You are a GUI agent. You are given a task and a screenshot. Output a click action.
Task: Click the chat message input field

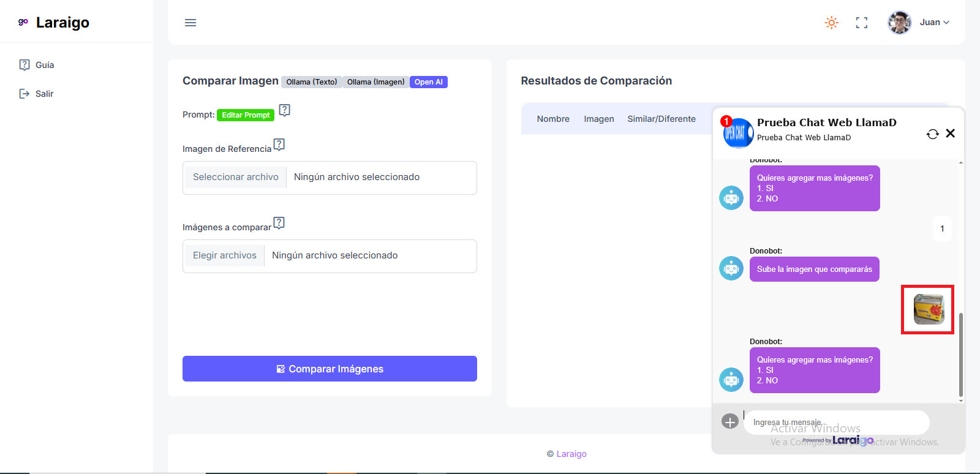pyautogui.click(x=836, y=422)
